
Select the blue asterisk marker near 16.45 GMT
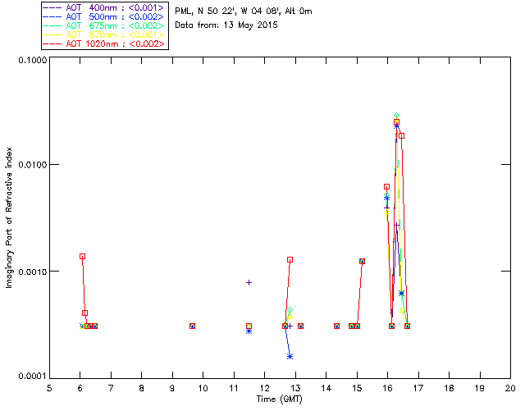pyautogui.click(x=401, y=294)
